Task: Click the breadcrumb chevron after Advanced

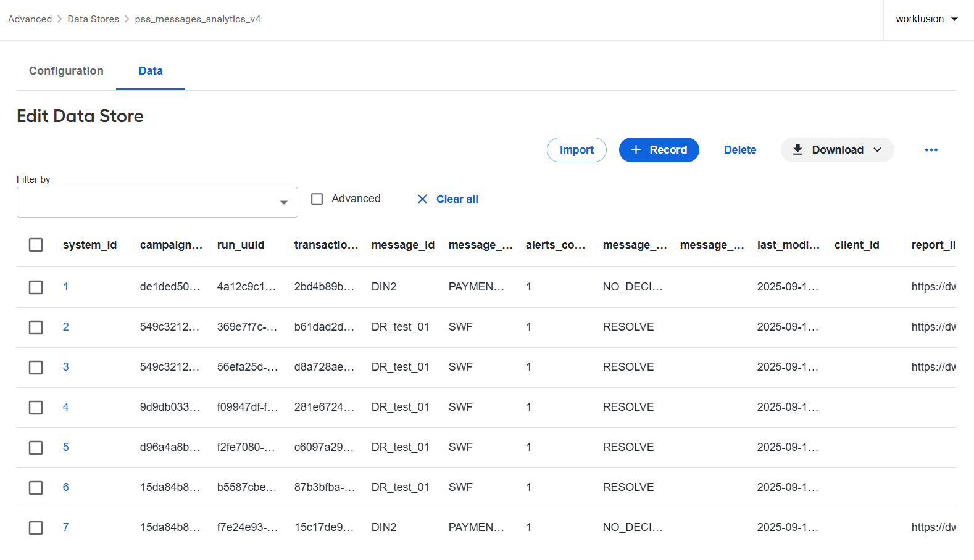Action: pyautogui.click(x=60, y=19)
